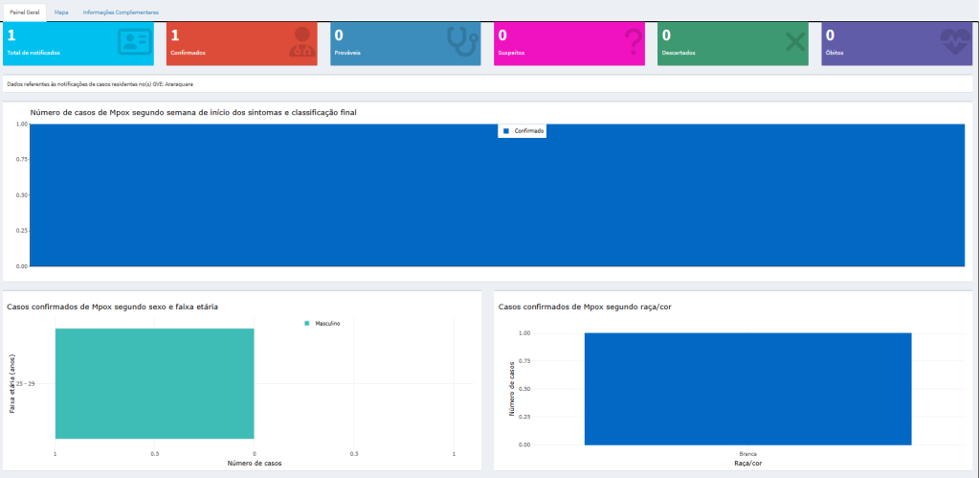Click the GVE Araraquara info text
The image size is (980, 478).
[x=100, y=84]
